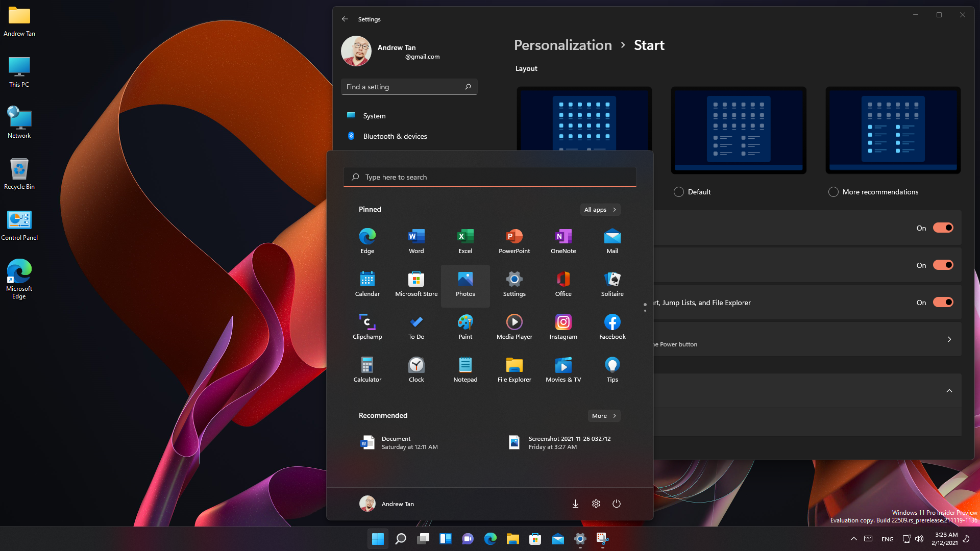980x551 pixels.
Task: Click Andrew Tan user account button
Action: click(x=387, y=504)
